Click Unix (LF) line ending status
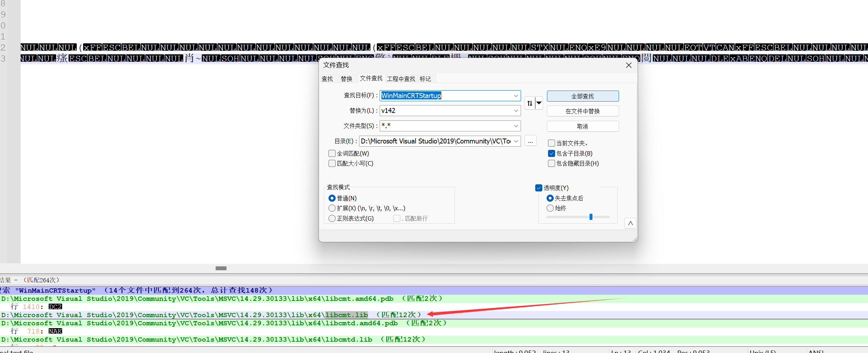Screen dimensions: 868x353 (763, 351)
